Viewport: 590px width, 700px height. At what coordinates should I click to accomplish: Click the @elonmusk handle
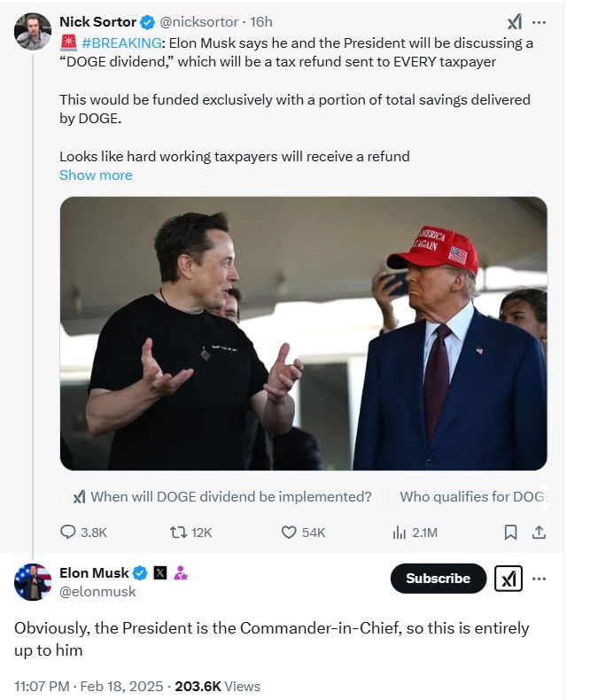pyautogui.click(x=97, y=592)
